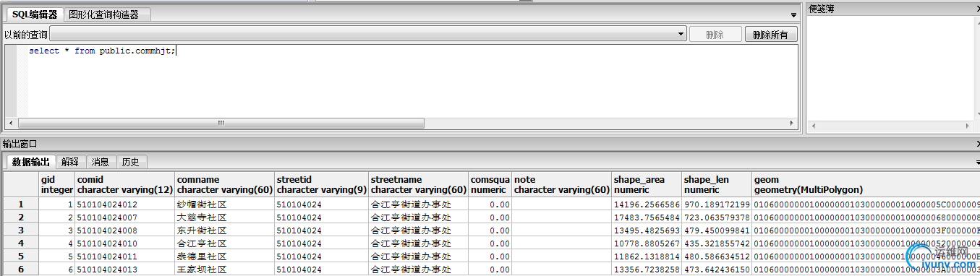The width and height of the screenshot is (980, 276).
Task: Select the comname column header
Action: coord(224,184)
